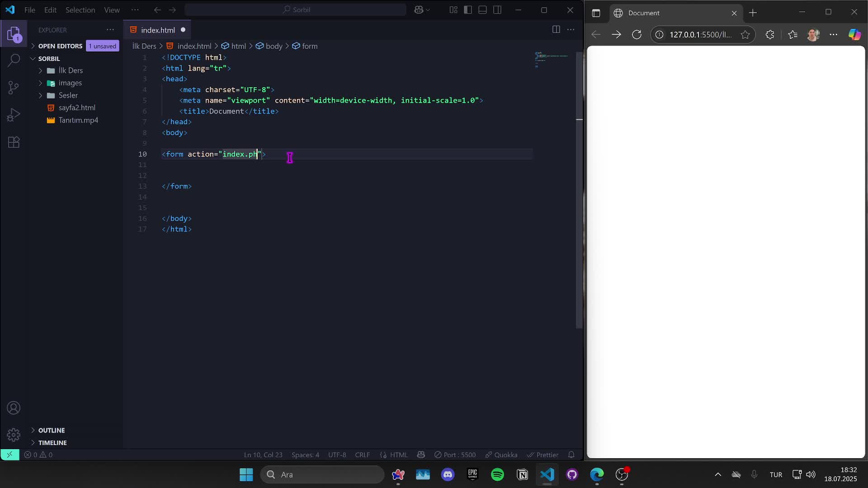The width and height of the screenshot is (868, 488).
Task: Go forward with VS Code navigation arrow
Action: tap(172, 10)
